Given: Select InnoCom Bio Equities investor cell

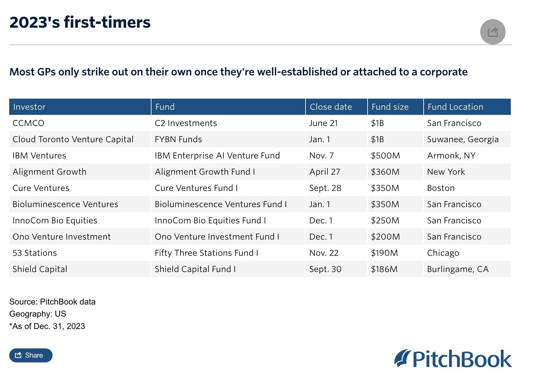Looking at the screenshot, I should click(x=55, y=220).
